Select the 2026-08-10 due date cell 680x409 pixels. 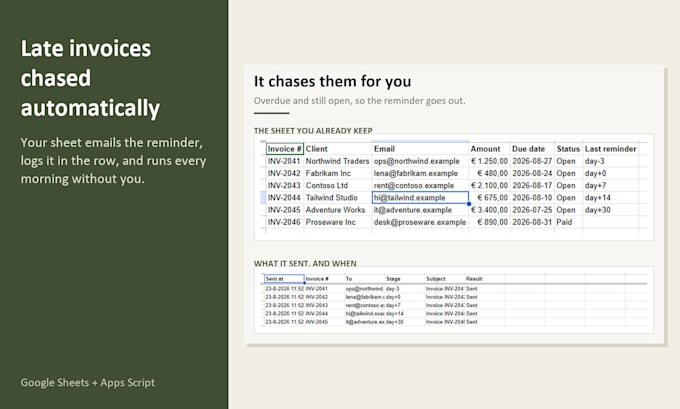532,197
